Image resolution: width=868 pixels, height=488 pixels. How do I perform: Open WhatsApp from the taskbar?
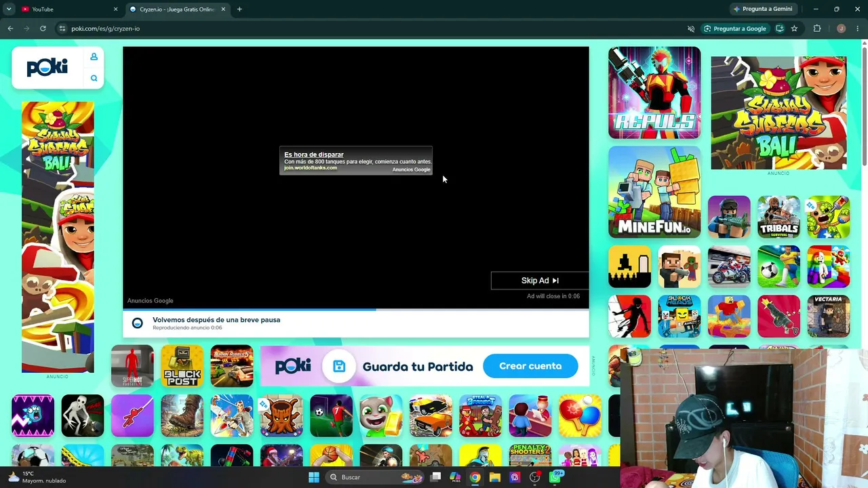click(555, 477)
